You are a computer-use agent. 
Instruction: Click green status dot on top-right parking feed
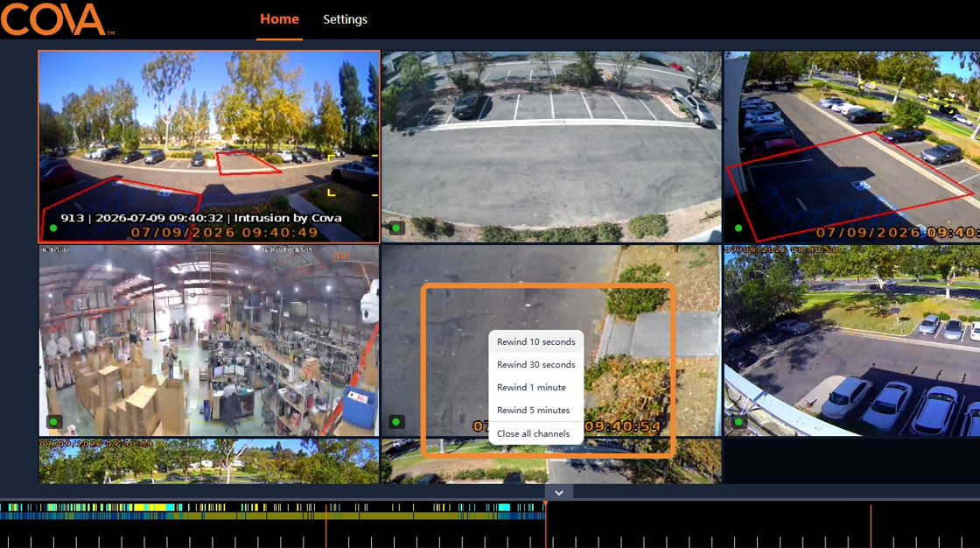[738, 228]
